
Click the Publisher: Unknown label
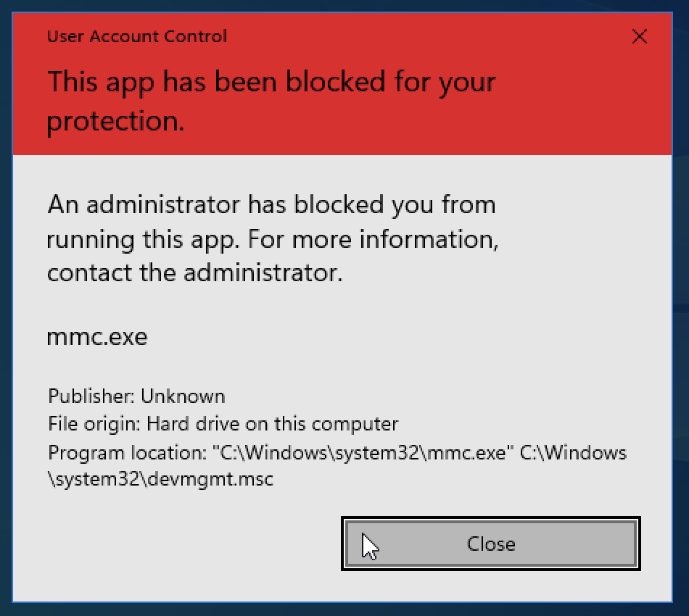[136, 396]
